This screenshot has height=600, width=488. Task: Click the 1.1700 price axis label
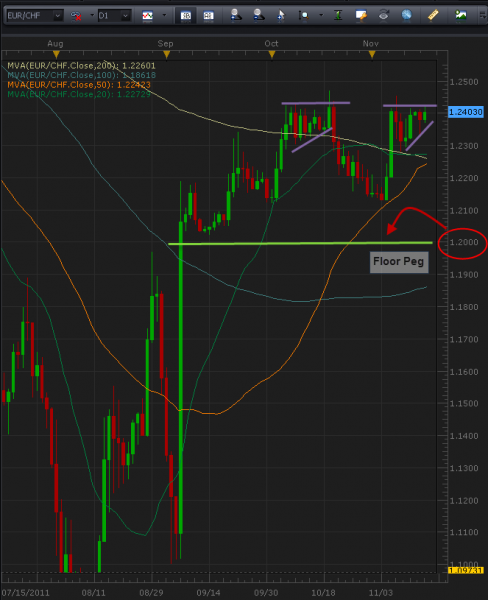coord(464,339)
